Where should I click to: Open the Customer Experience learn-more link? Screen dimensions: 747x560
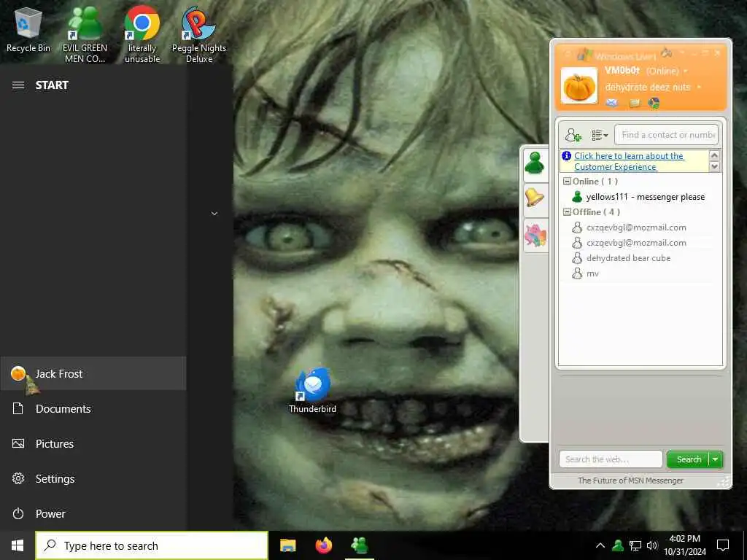pos(629,161)
